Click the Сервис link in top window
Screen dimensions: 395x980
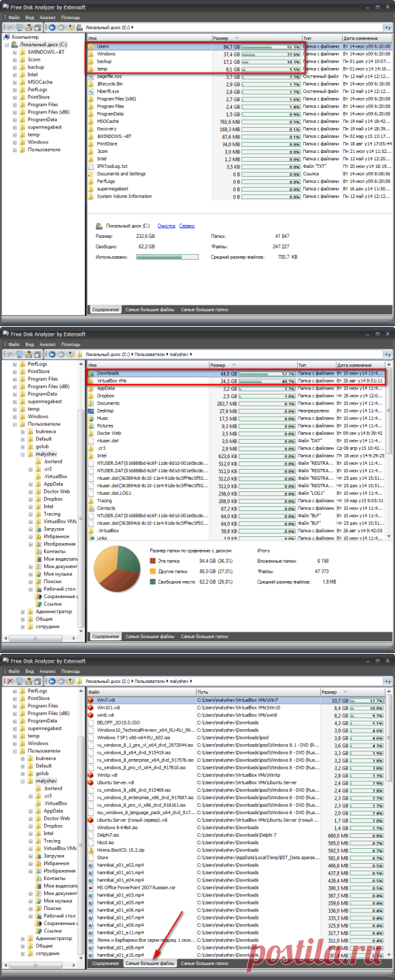tap(187, 225)
